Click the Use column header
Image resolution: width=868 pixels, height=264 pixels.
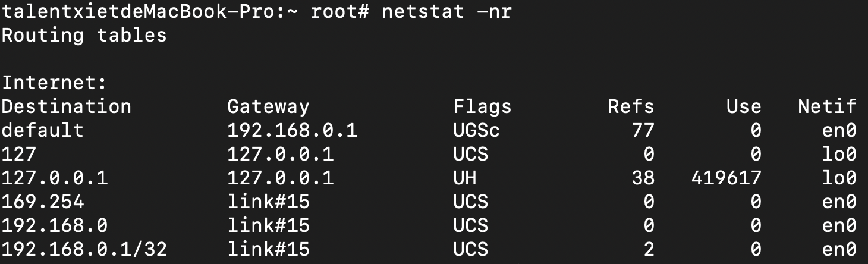pyautogui.click(x=744, y=107)
